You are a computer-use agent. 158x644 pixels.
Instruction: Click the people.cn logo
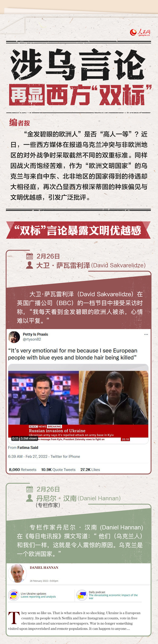[140, 32]
